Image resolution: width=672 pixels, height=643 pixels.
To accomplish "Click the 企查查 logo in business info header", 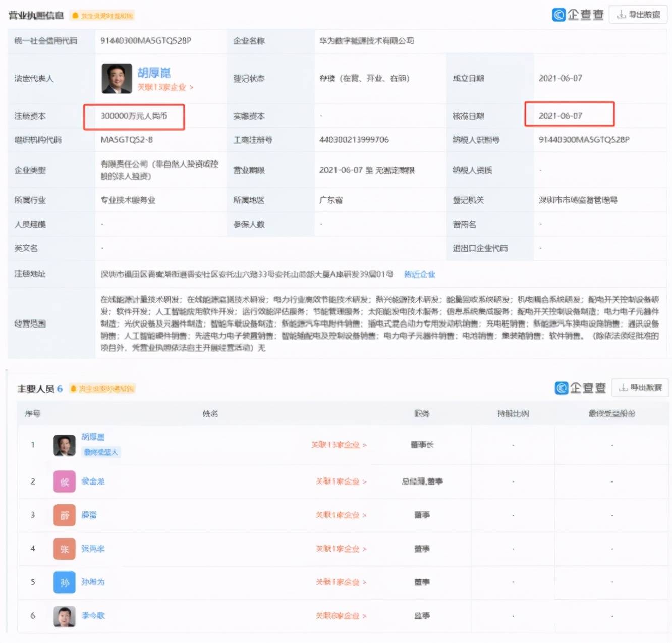I will coord(578,15).
